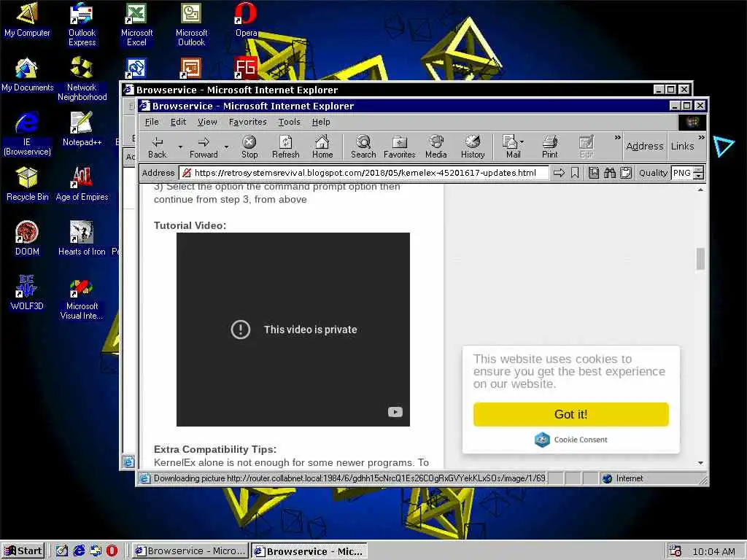The image size is (747, 560).
Task: Expand the toolbar overflow chevron after Edit
Action: point(617,138)
